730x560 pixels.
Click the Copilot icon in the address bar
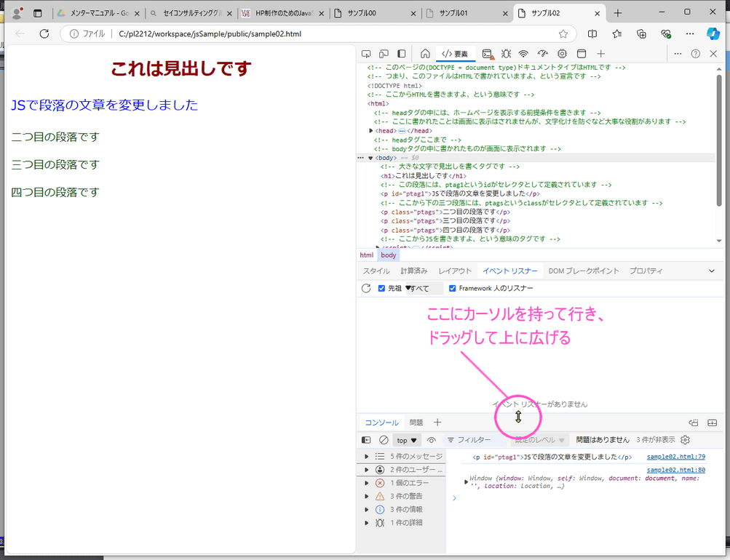pyautogui.click(x=713, y=33)
